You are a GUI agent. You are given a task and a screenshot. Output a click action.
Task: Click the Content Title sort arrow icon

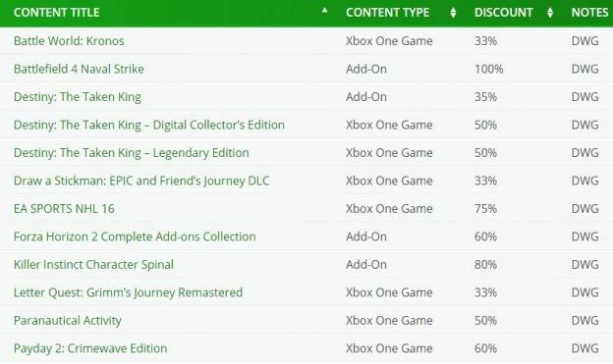click(324, 11)
